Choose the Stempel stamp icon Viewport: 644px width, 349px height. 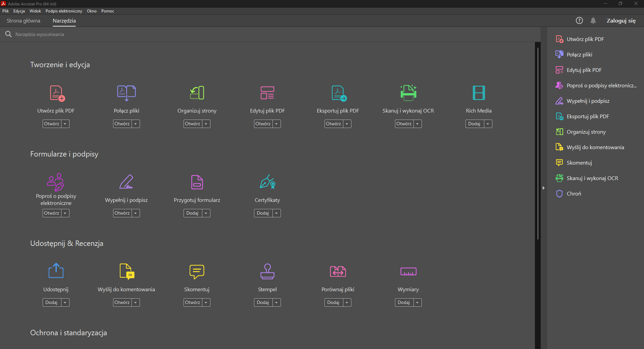(267, 271)
